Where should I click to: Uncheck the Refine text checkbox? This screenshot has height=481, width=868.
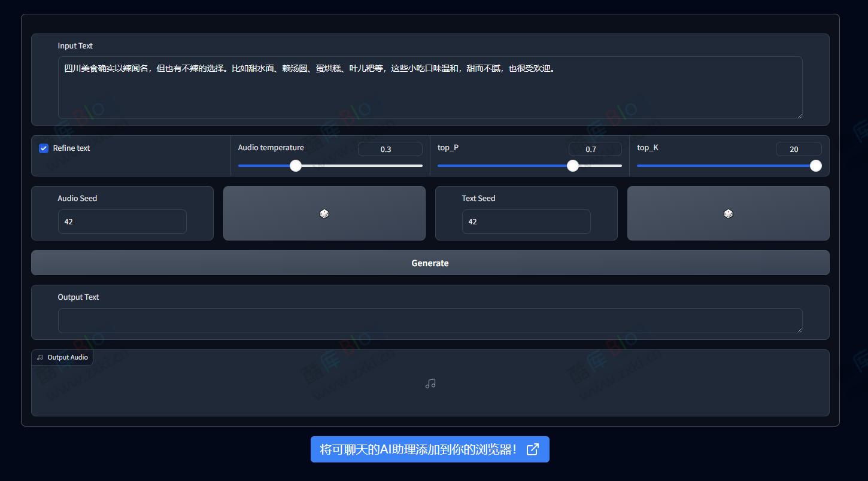(44, 148)
